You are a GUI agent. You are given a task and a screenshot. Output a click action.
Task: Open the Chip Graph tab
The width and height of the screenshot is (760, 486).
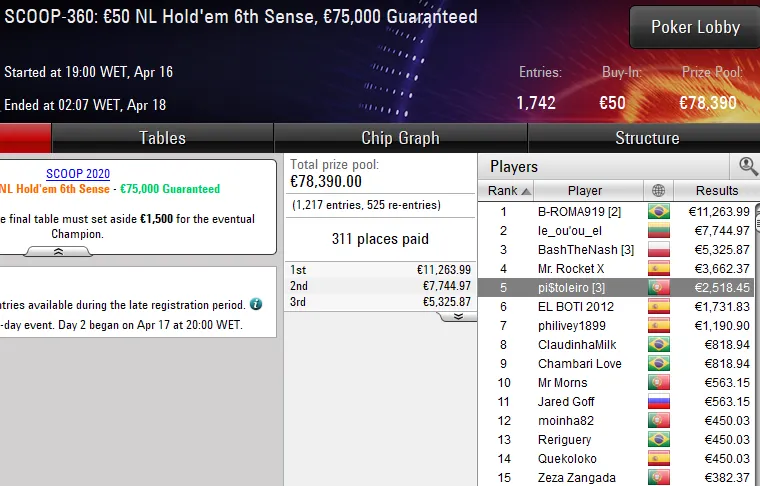coord(400,138)
